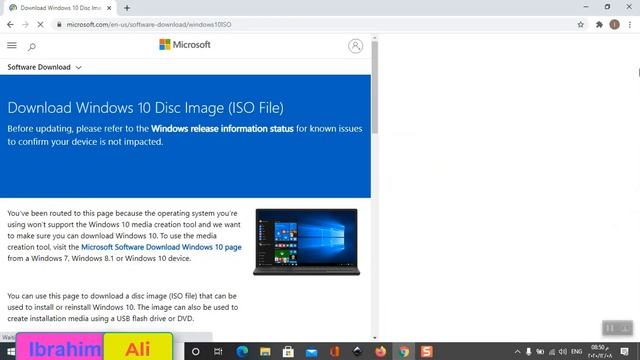Open Chrome three-dot menu
Image resolution: width=640 pixels, height=360 pixels.
coord(630,24)
